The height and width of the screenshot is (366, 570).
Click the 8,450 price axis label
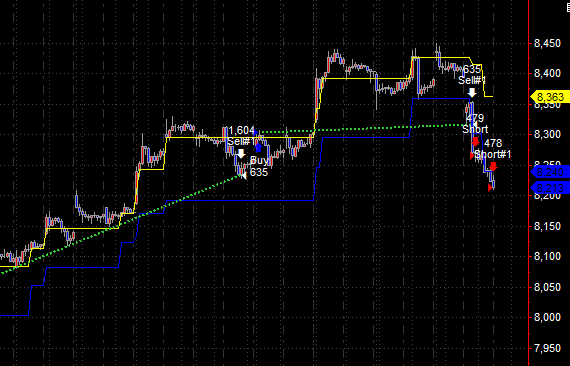coord(547,44)
